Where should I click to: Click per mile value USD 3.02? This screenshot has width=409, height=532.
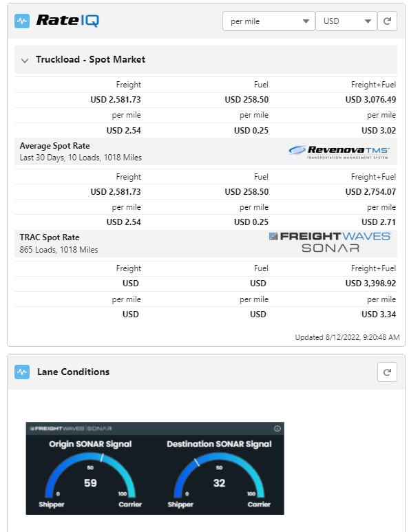point(379,131)
